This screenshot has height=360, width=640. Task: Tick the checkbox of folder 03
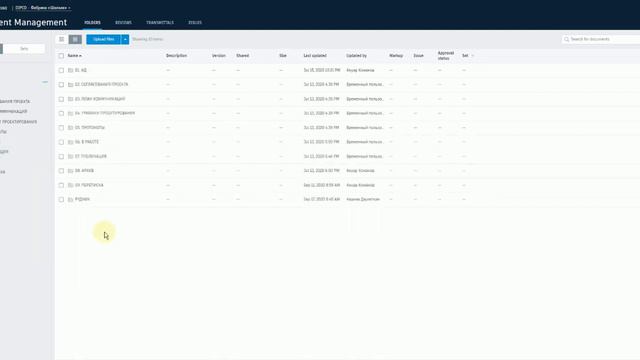pos(61,99)
